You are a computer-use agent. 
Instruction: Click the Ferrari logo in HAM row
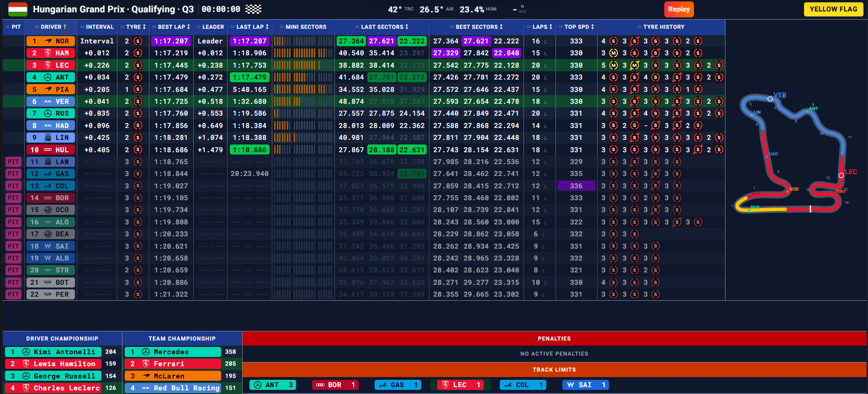pyautogui.click(x=48, y=53)
